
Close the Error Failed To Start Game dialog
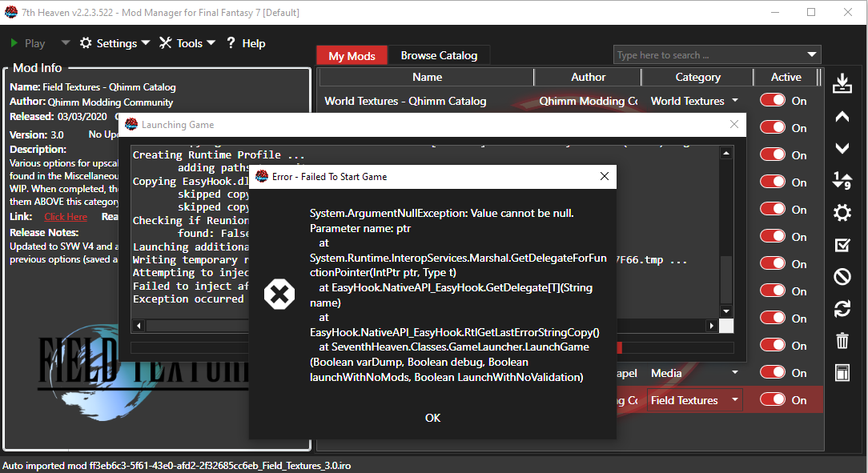click(605, 176)
